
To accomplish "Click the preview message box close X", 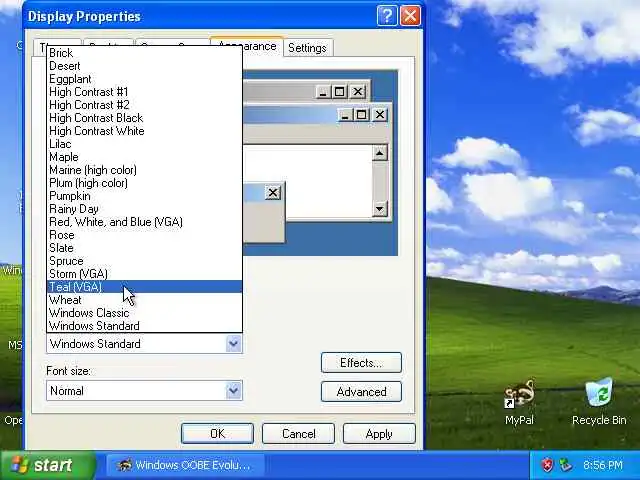I will click(x=273, y=192).
